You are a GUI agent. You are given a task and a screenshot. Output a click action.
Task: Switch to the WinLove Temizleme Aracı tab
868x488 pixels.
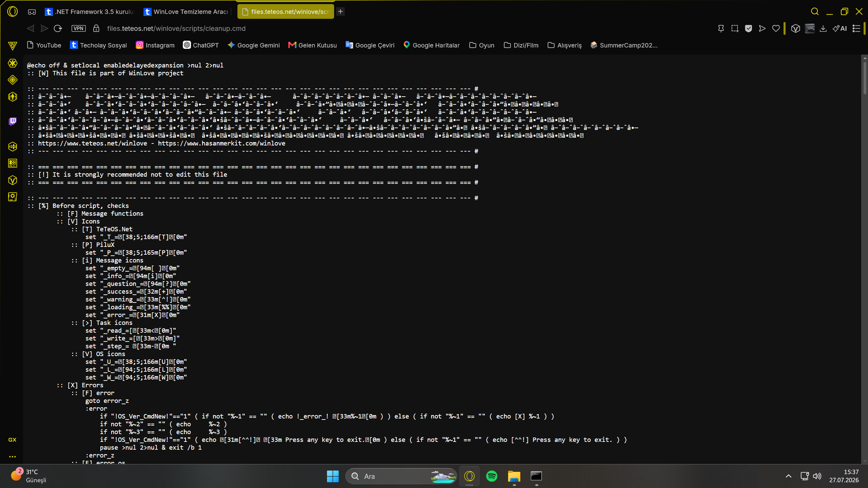coord(187,12)
